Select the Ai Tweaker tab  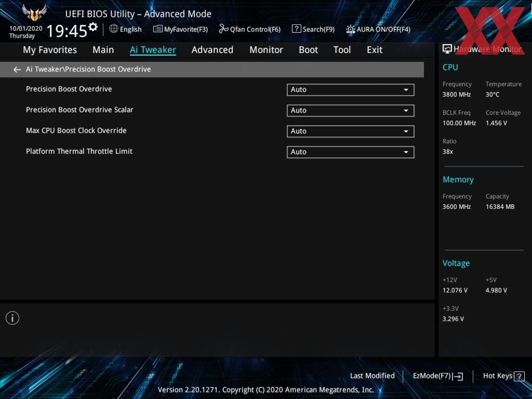point(153,50)
